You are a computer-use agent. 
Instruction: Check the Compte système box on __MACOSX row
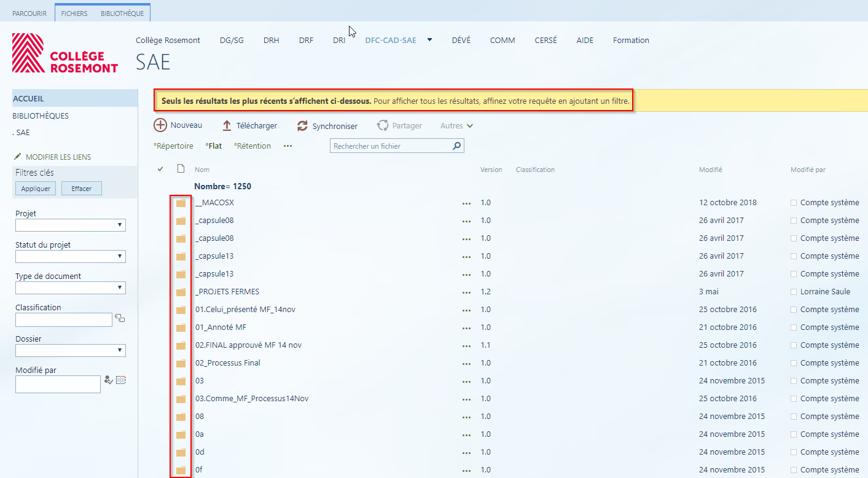click(x=794, y=203)
